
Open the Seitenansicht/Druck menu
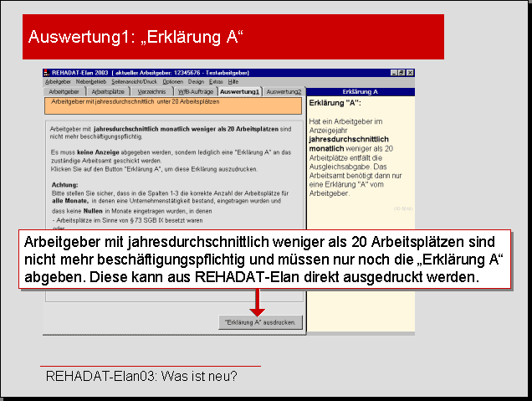[135, 82]
